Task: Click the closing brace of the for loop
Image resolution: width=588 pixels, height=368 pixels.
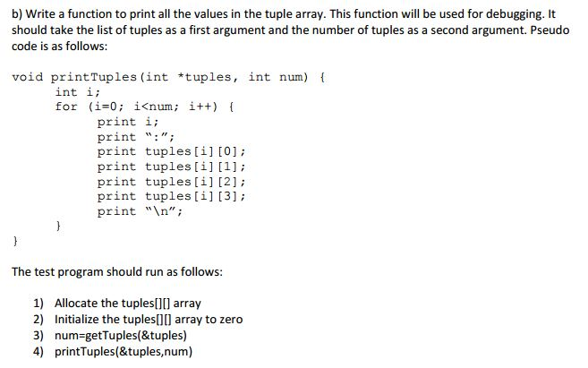Action: [58, 226]
